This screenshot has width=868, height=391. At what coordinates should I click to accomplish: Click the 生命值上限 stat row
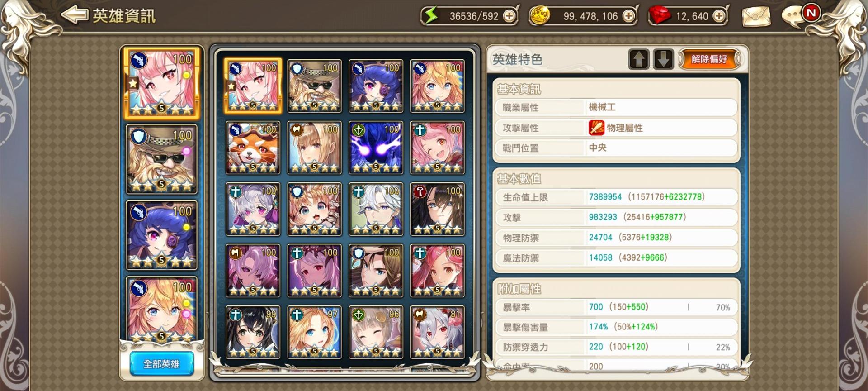[617, 197]
